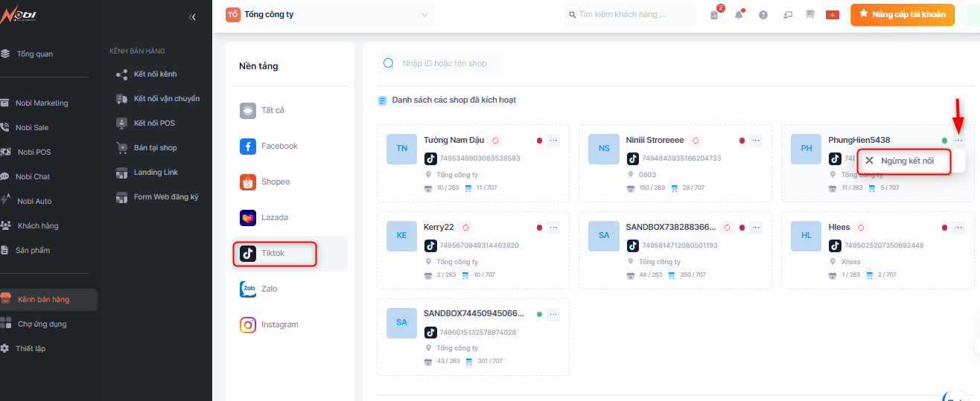980x401 pixels.
Task: Click the Instagram platform icon
Action: point(248,324)
